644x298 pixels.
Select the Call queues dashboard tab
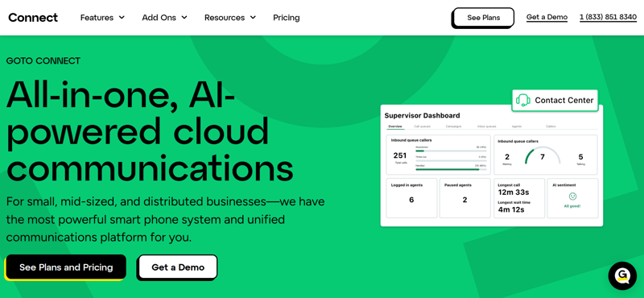(x=422, y=126)
